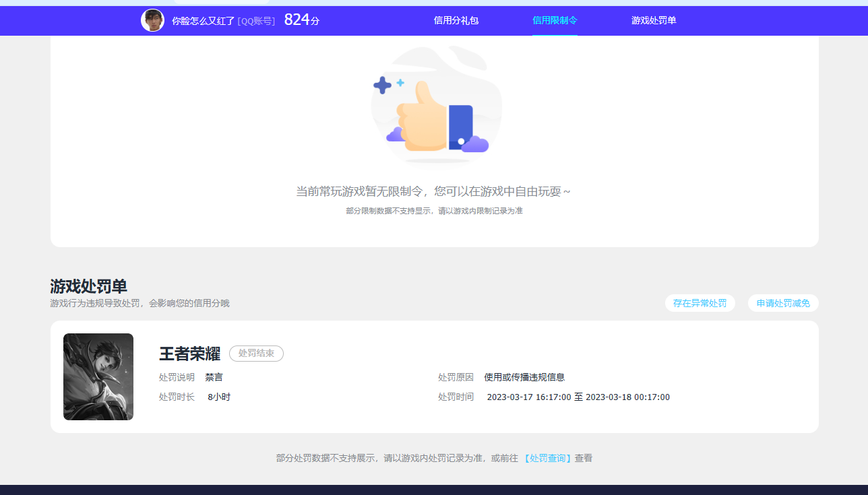Click the 禁言 penalty description
The height and width of the screenshot is (495, 868).
coord(214,377)
